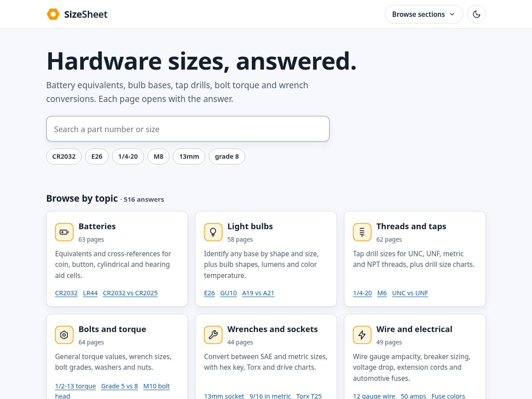Follow the 1/4-20 link in Threads card
532x399 pixels.
[x=362, y=293]
